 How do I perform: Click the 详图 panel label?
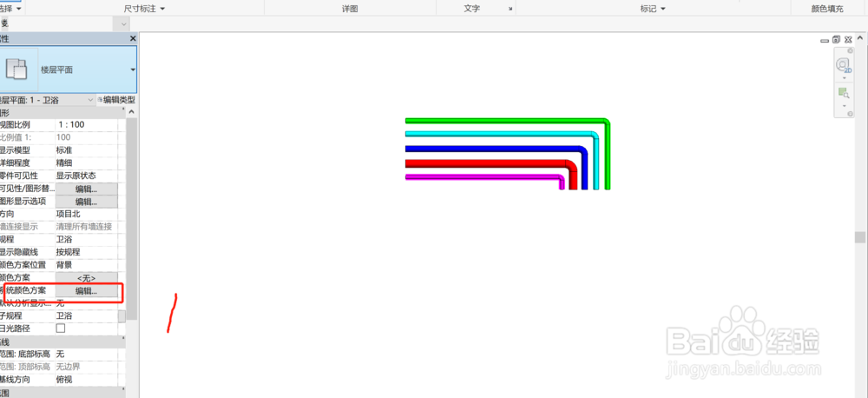tap(350, 9)
